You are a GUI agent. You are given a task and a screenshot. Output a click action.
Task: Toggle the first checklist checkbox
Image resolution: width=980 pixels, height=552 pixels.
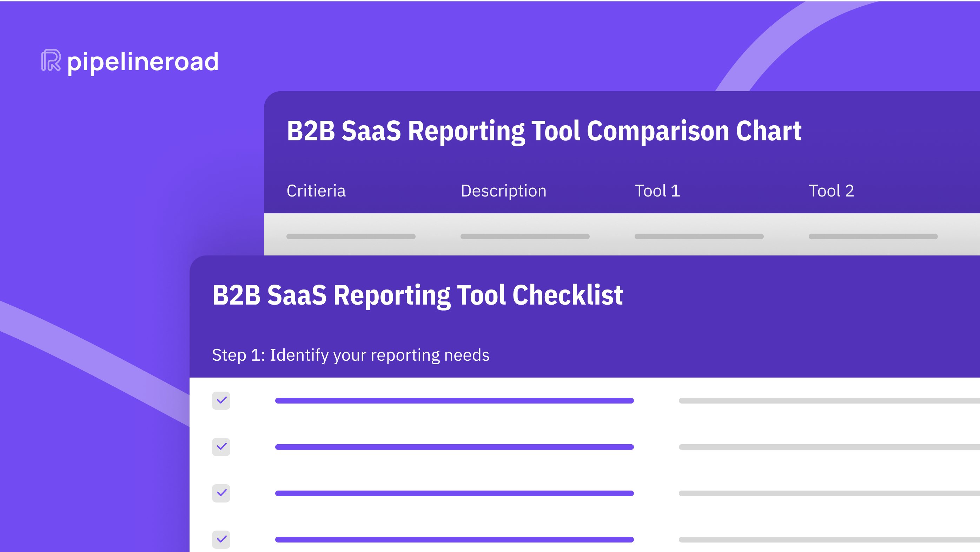click(221, 401)
